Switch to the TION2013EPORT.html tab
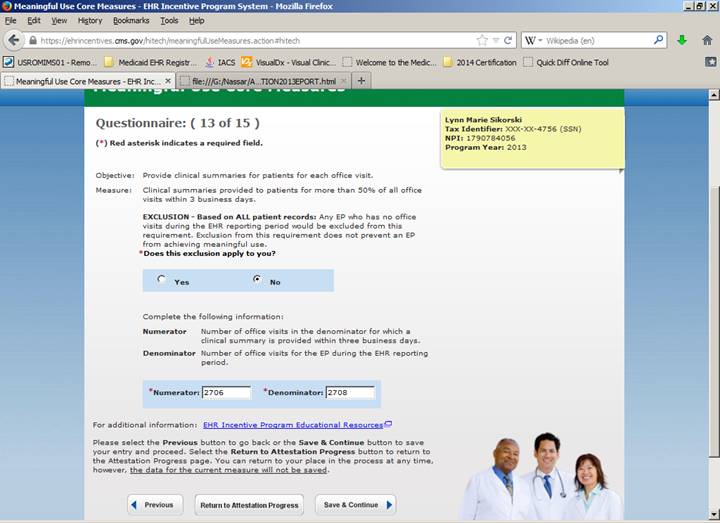This screenshot has width=720, height=523. tap(262, 80)
